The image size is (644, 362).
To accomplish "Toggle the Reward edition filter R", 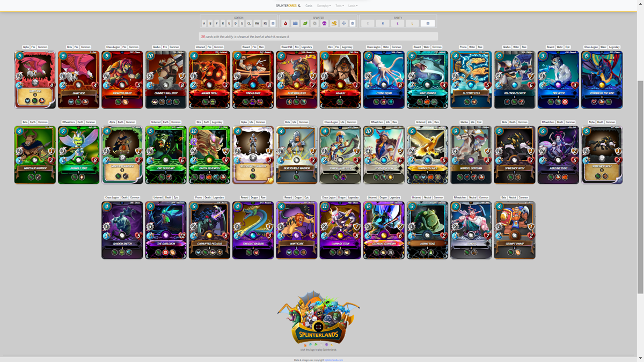I will click(x=223, y=24).
